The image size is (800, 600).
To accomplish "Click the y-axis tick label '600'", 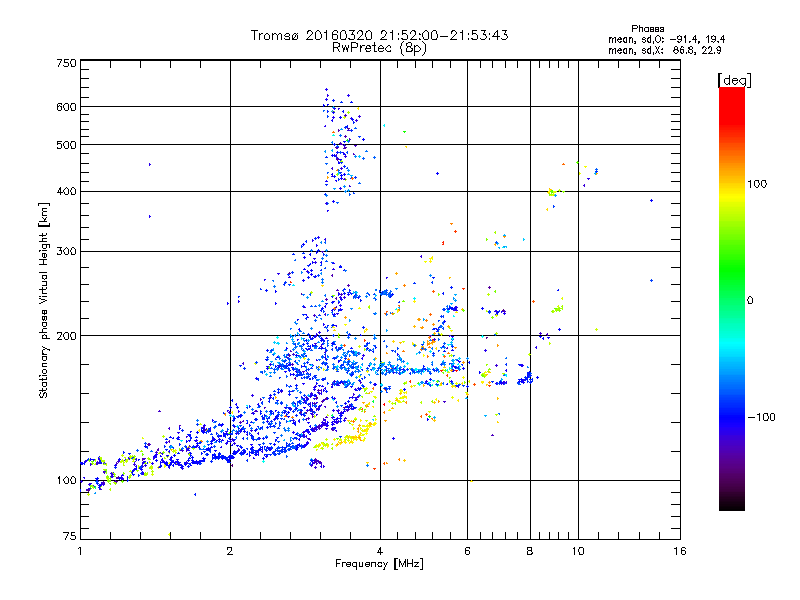I will tap(66, 107).
